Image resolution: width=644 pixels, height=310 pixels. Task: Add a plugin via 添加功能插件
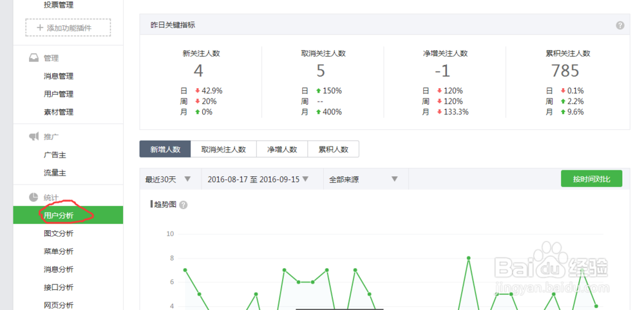pyautogui.click(x=68, y=28)
